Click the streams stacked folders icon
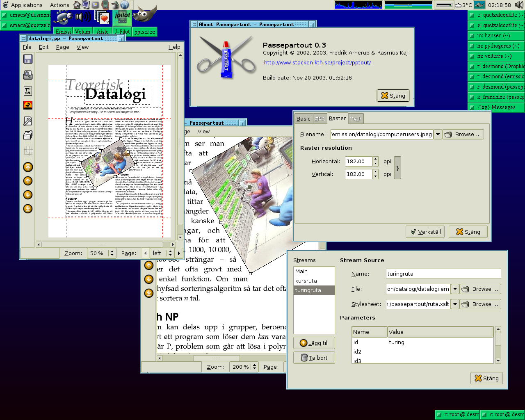 point(28,135)
